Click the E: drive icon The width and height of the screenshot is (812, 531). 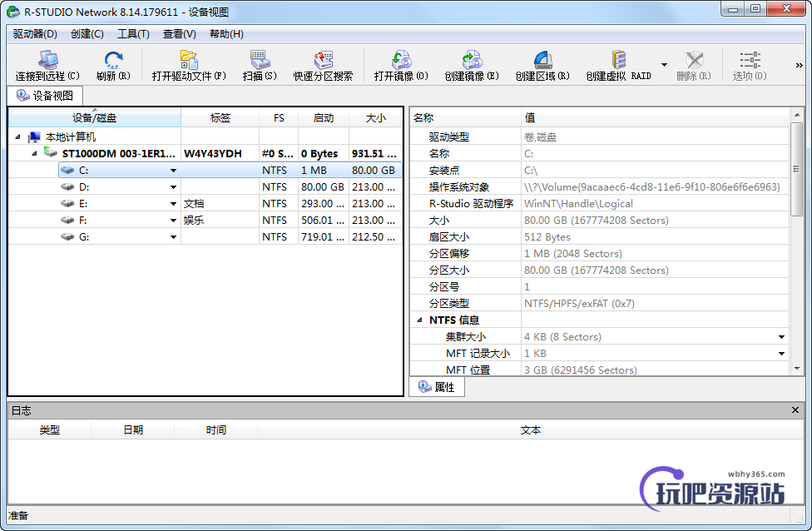pos(67,203)
